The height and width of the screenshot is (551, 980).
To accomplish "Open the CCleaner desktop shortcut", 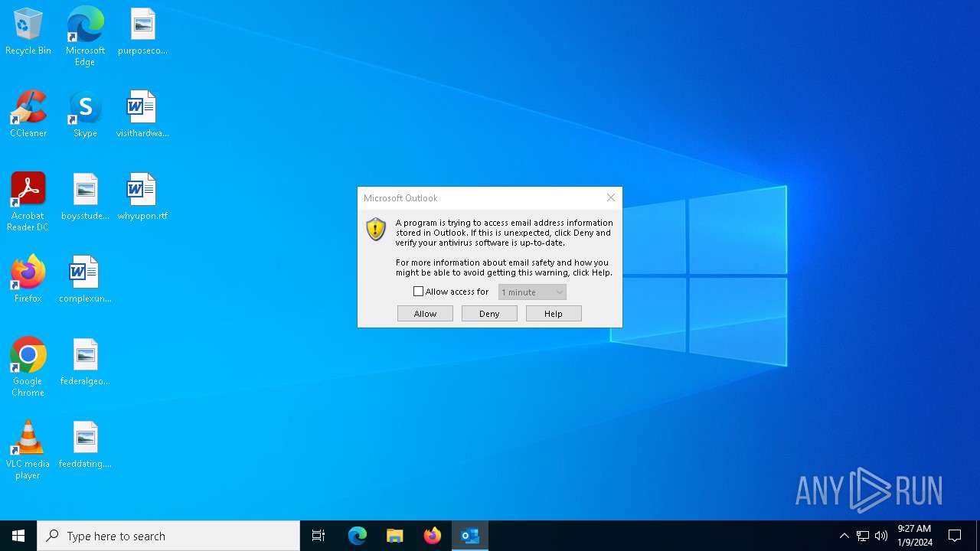I will pos(28,115).
